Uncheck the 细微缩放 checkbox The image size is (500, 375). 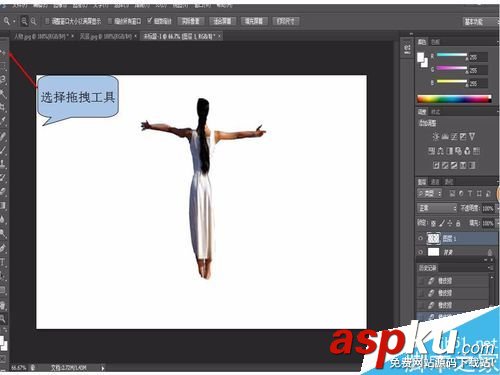150,21
